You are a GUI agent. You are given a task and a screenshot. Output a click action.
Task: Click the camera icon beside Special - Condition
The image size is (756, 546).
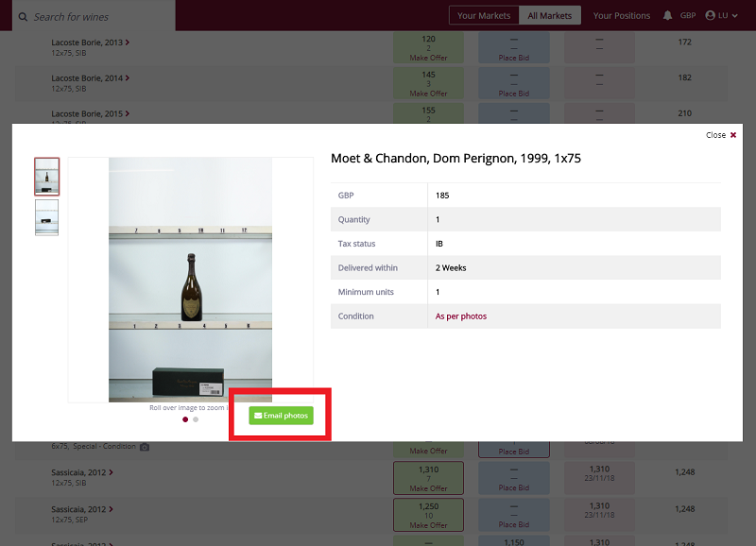(145, 447)
